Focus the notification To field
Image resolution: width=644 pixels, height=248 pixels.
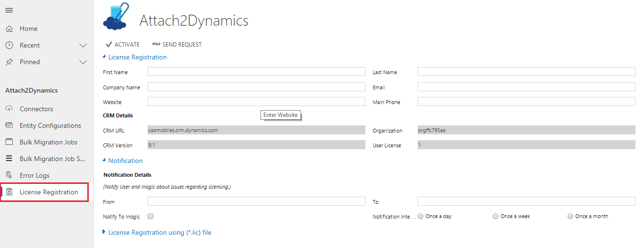pyautogui.click(x=526, y=201)
